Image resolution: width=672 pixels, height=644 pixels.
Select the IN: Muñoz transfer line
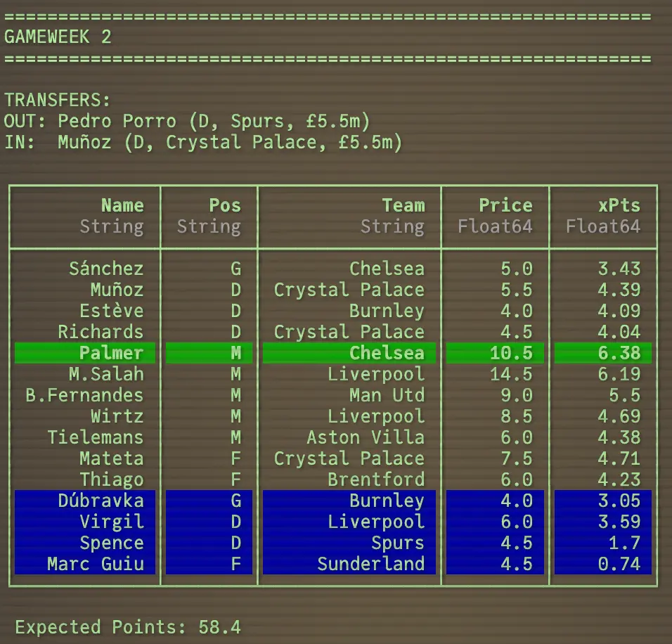tap(203, 142)
